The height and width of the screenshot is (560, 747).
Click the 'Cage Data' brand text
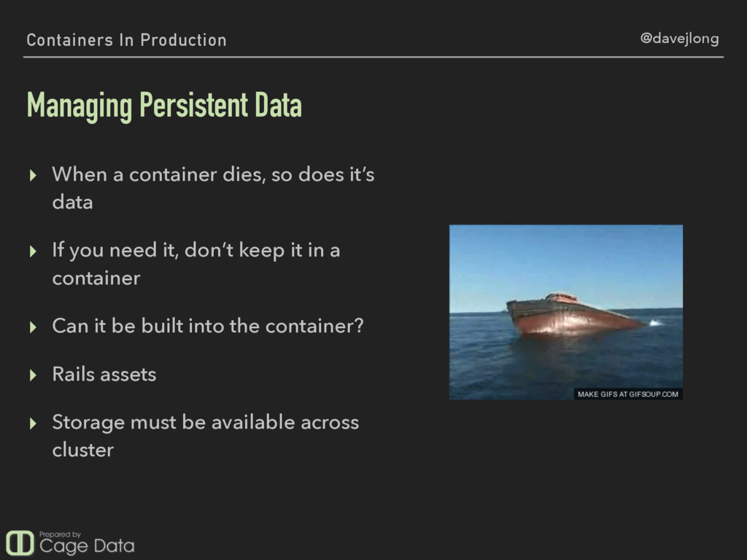(x=87, y=546)
